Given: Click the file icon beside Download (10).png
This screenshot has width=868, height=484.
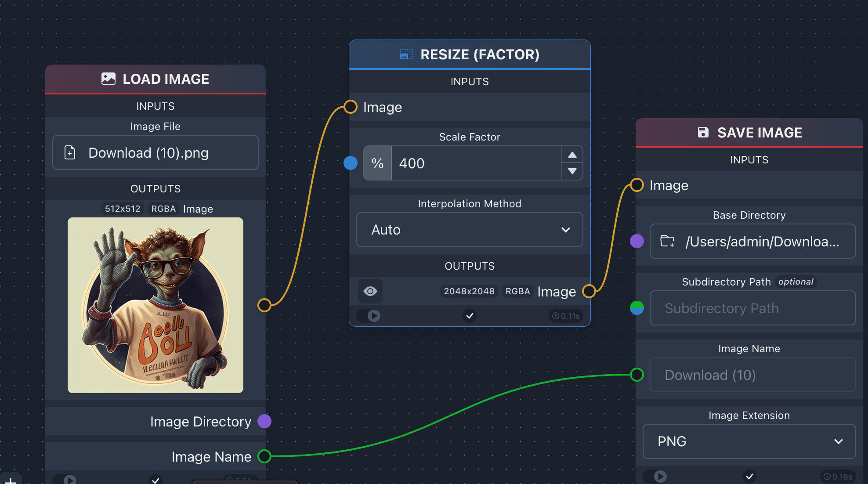Looking at the screenshot, I should 70,153.
